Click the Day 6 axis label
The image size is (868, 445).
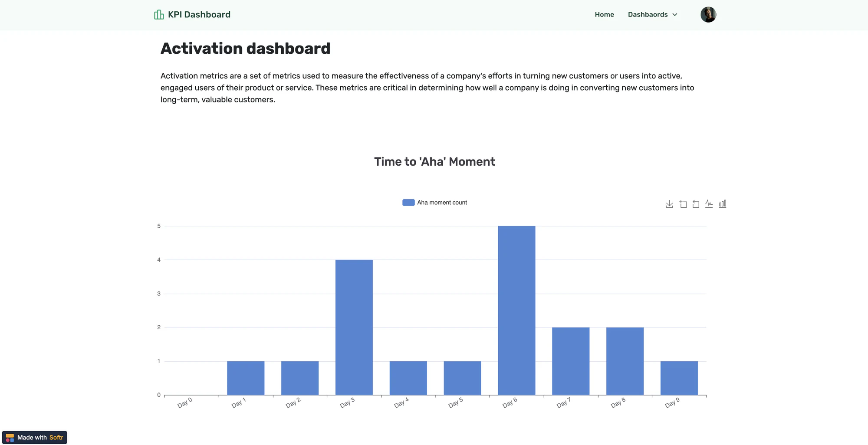pos(510,403)
